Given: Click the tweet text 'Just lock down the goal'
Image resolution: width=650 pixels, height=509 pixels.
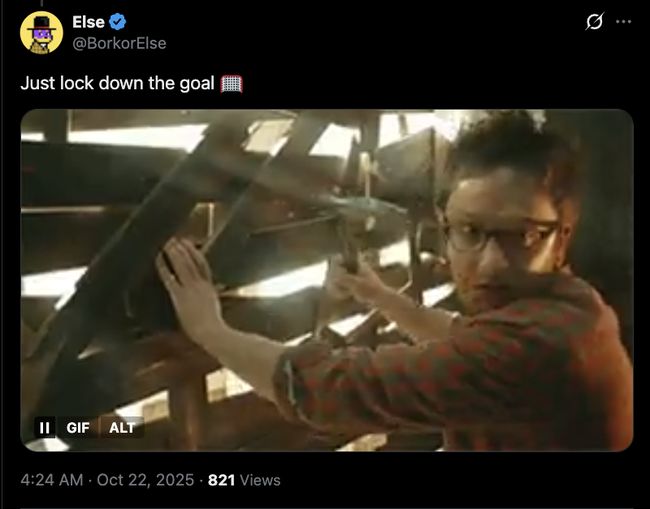Looking at the screenshot, I should pyautogui.click(x=117, y=83).
